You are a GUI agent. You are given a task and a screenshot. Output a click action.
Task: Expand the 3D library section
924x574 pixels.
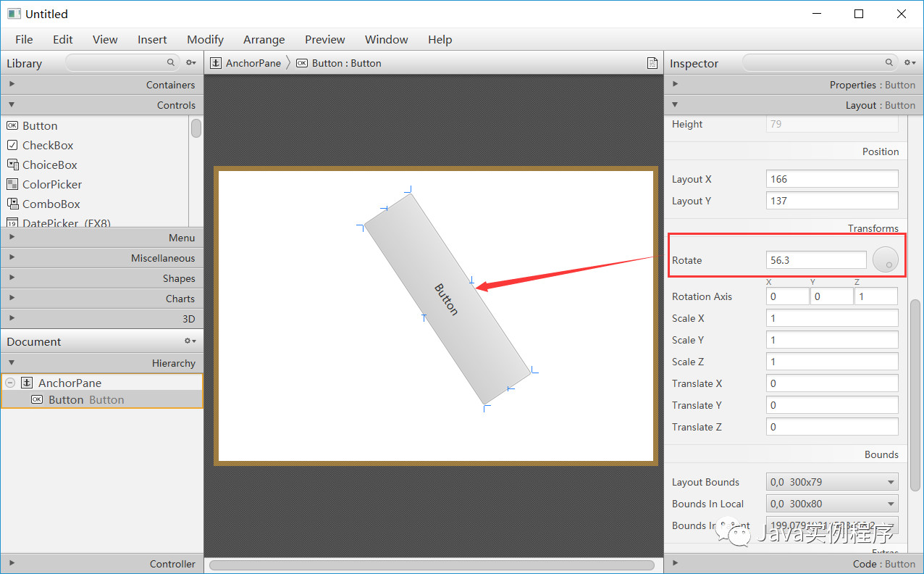pos(12,318)
